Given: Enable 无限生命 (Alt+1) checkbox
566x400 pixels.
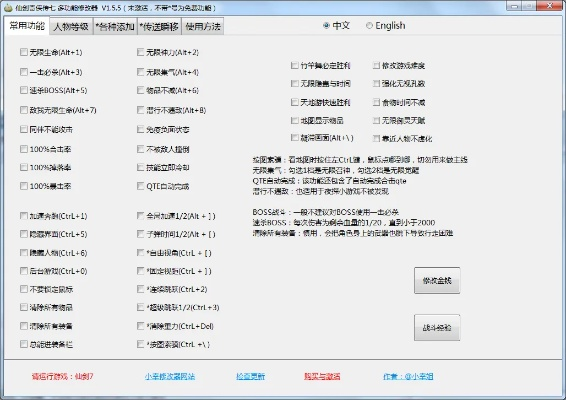Looking at the screenshot, I should tap(24, 52).
